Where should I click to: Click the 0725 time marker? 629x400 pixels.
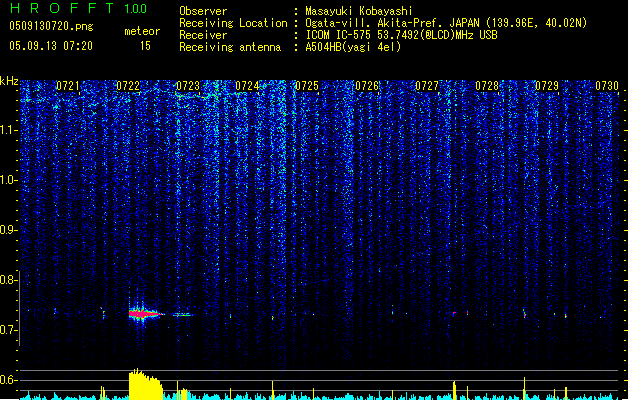(307, 86)
